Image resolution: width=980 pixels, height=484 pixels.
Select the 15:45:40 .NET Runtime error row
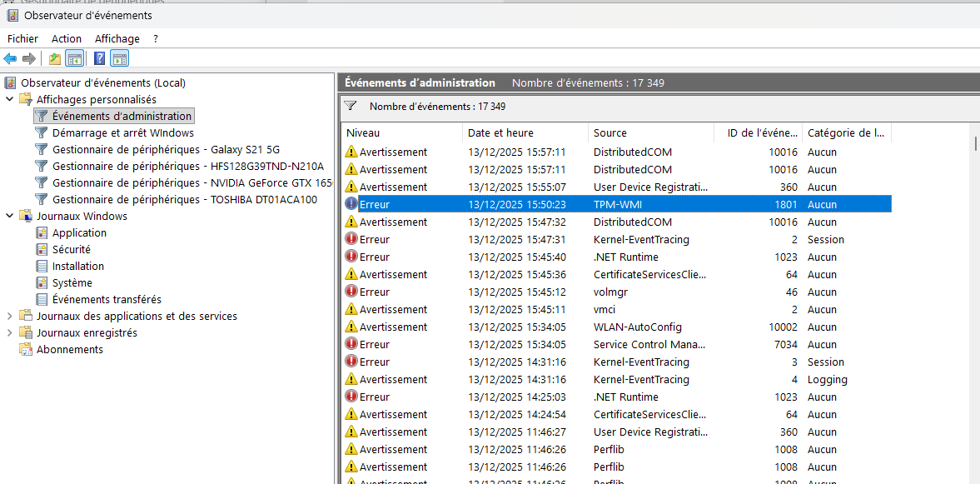pos(617,257)
